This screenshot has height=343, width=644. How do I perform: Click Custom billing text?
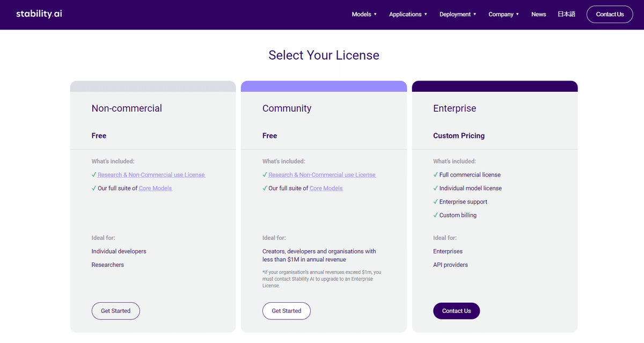tap(458, 215)
